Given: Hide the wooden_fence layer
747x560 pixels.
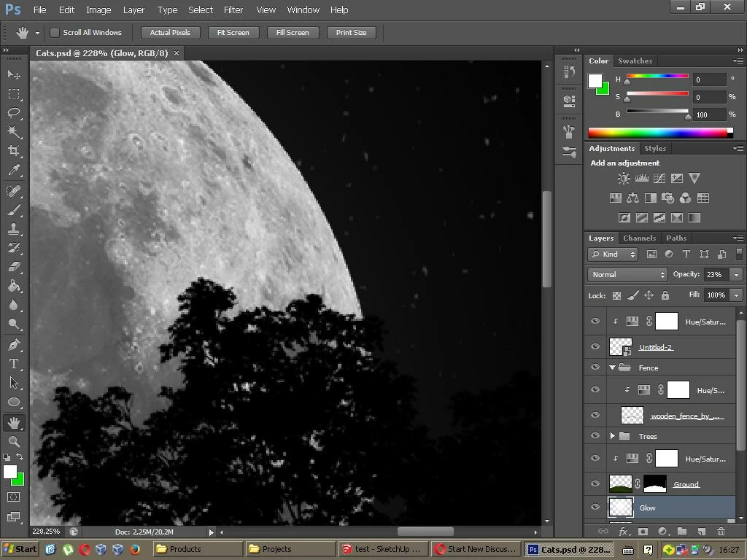Looking at the screenshot, I should click(595, 415).
